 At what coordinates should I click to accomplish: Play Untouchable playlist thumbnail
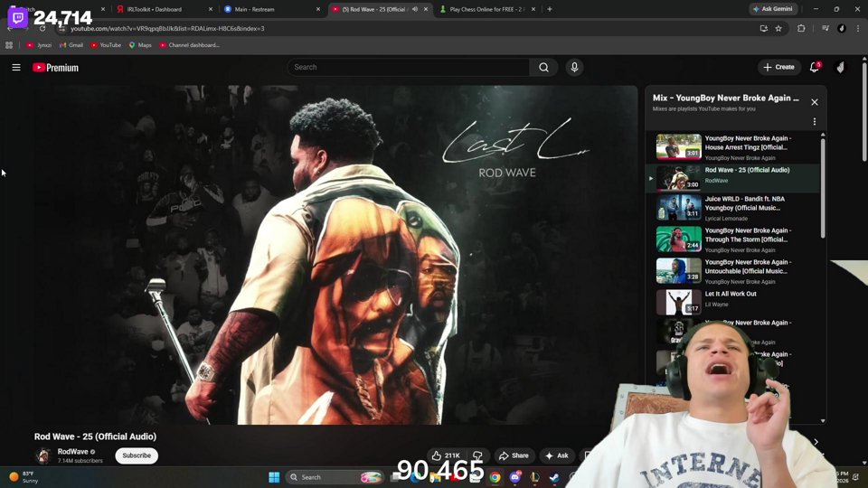(x=679, y=271)
